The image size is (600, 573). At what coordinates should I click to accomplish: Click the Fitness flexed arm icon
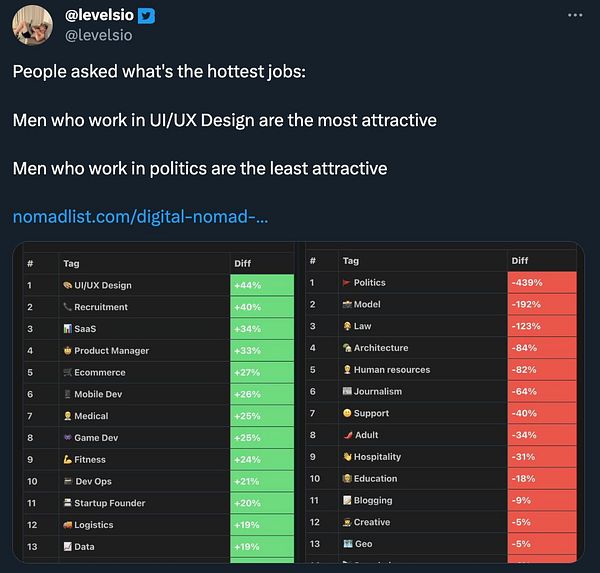click(x=67, y=460)
